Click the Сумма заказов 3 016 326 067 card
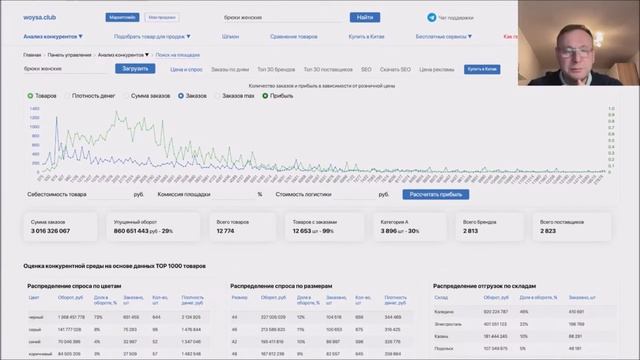This screenshot has width=640, height=360. pos(60,227)
